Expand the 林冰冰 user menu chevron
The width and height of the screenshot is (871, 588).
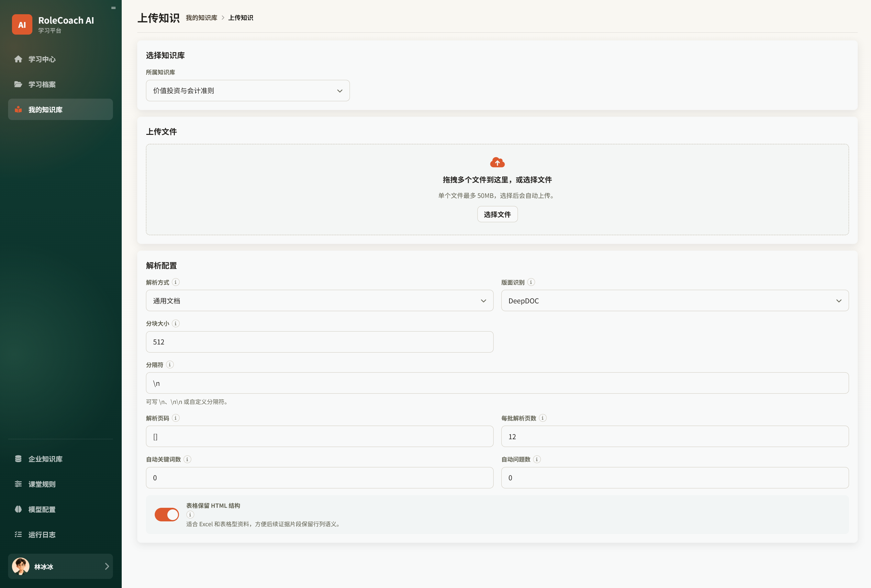tap(107, 566)
